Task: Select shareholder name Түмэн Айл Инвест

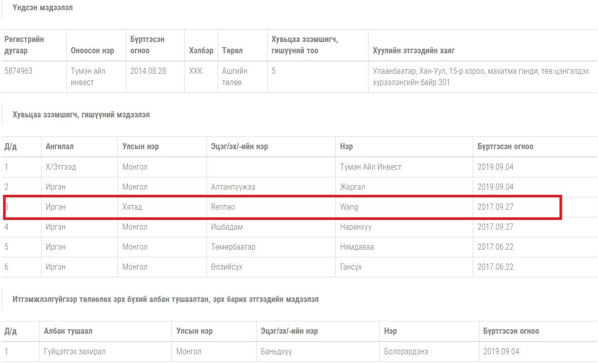Action: [371, 167]
